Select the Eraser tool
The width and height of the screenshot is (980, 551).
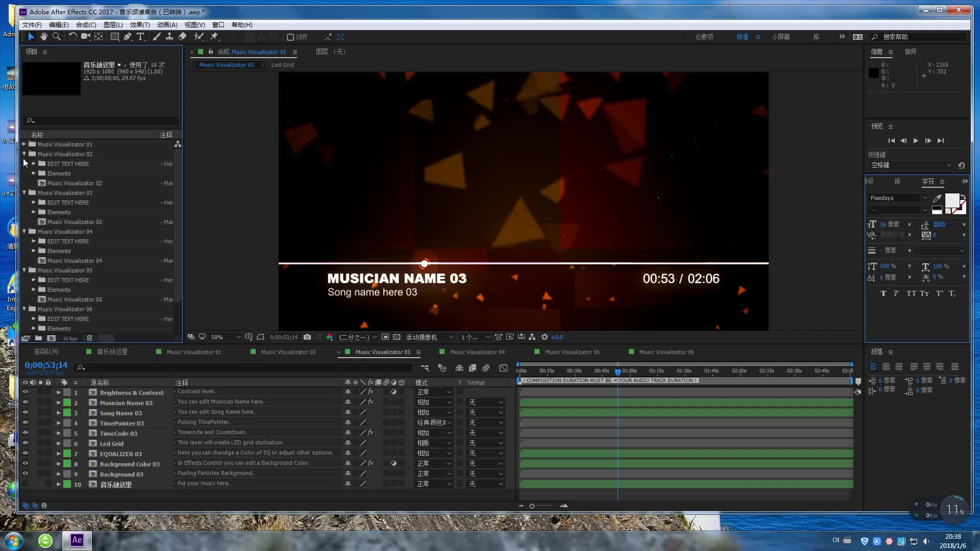tap(182, 37)
